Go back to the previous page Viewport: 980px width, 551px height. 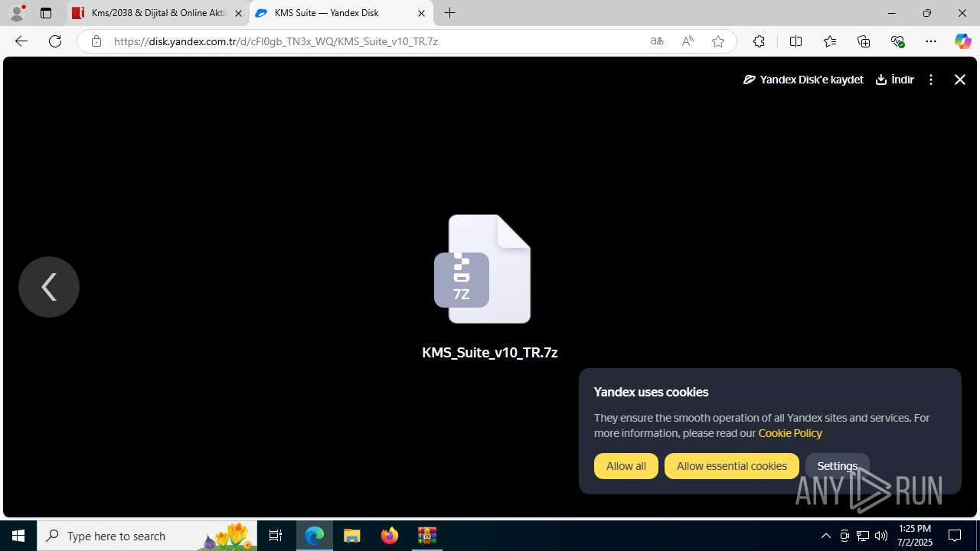point(21,41)
